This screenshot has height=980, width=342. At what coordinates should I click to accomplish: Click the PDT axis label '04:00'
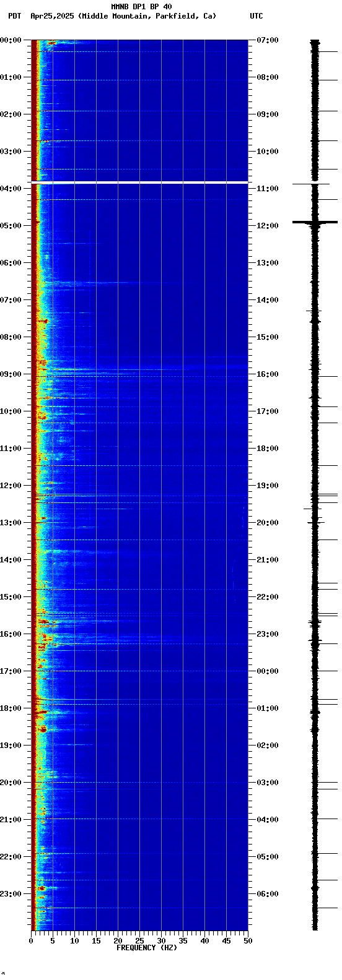(11, 189)
